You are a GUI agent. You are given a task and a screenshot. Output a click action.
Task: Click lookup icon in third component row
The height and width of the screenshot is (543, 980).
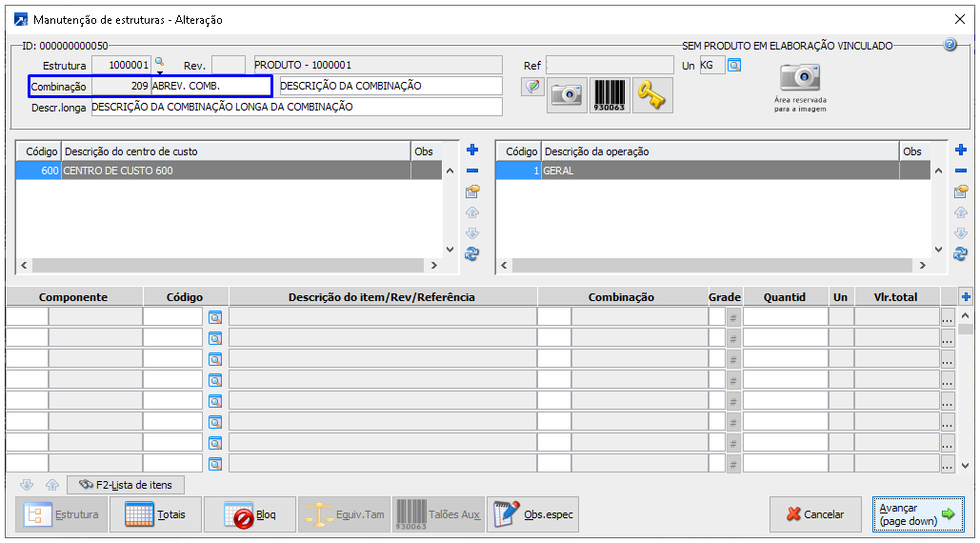pyautogui.click(x=215, y=360)
